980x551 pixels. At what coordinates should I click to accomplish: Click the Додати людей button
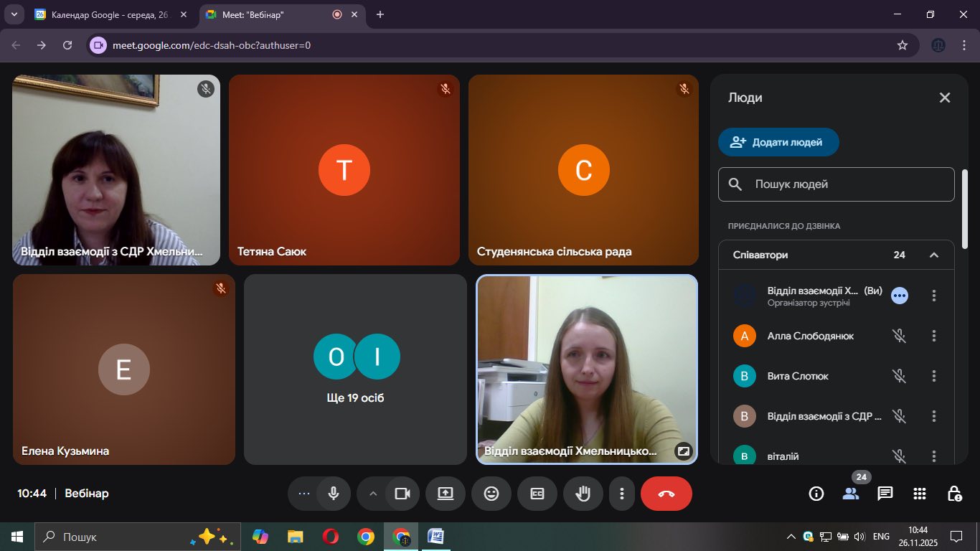(x=778, y=142)
